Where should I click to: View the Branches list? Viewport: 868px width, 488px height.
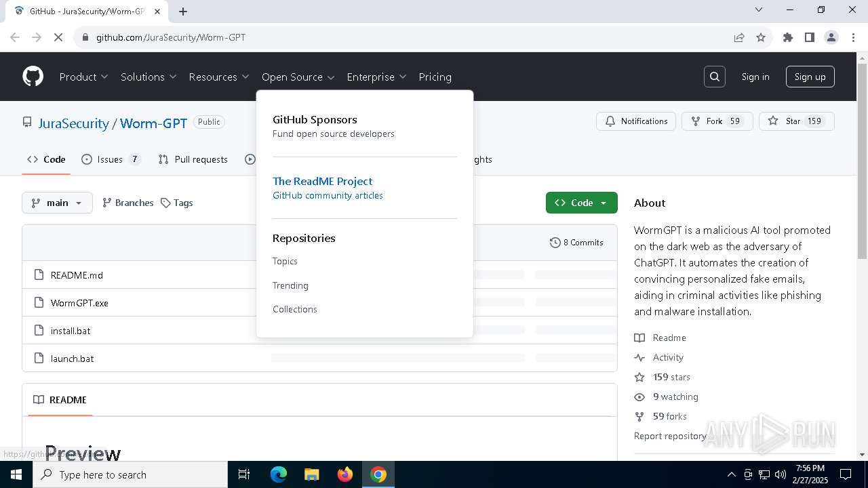[127, 203]
